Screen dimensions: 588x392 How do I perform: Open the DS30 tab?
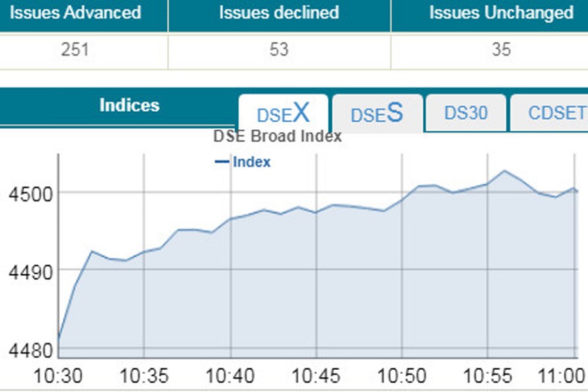(x=465, y=113)
